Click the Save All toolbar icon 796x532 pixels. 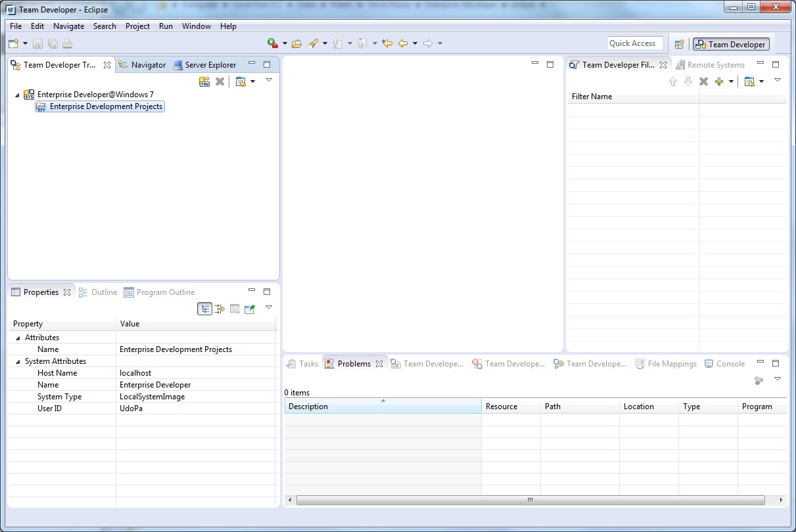tap(53, 44)
